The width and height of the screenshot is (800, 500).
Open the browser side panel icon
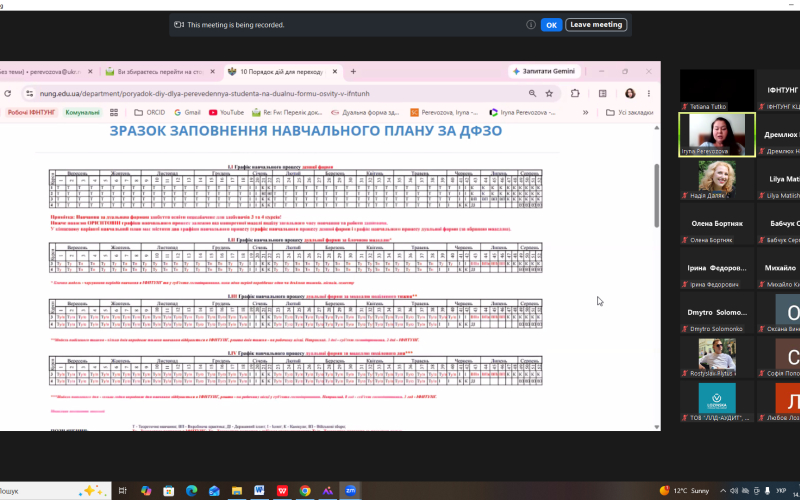tap(603, 93)
